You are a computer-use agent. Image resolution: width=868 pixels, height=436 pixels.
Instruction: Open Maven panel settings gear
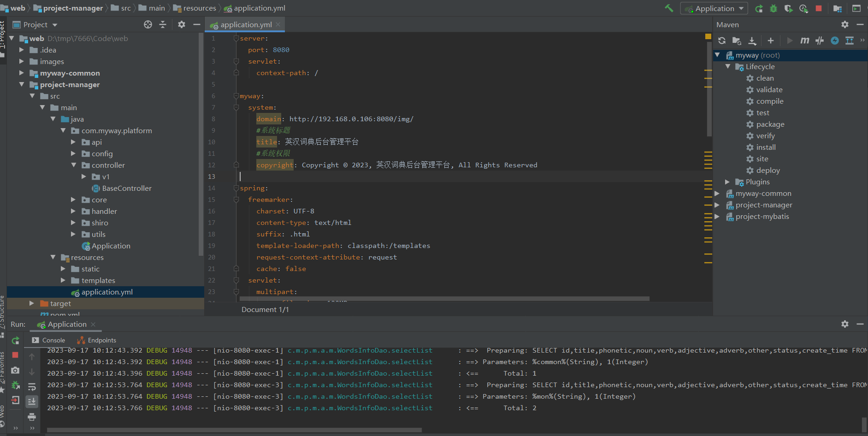click(845, 24)
